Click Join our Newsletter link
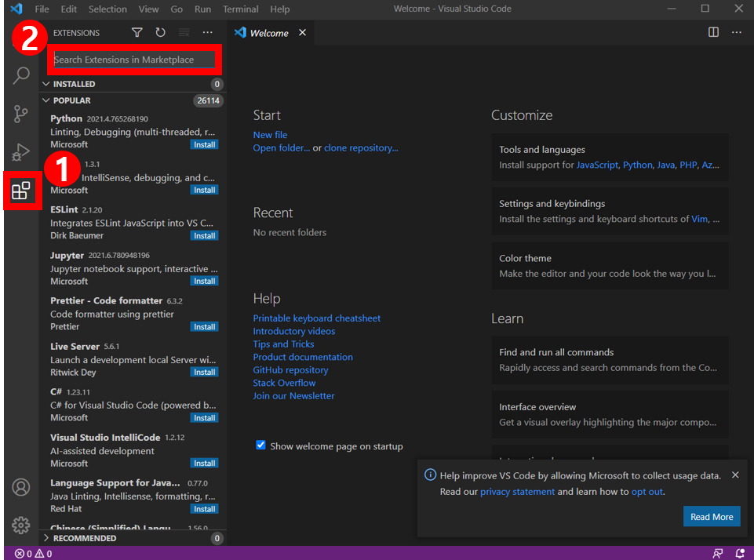 tap(293, 396)
